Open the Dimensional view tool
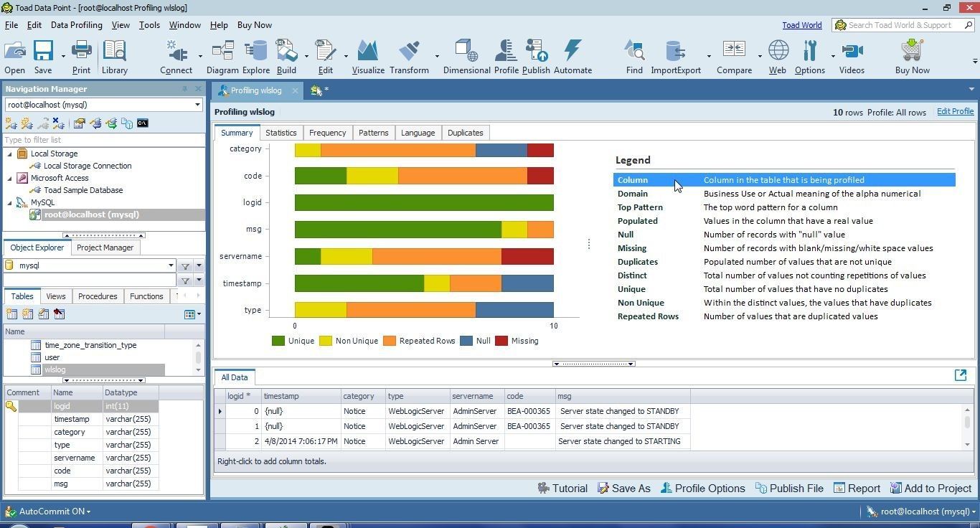 click(466, 57)
